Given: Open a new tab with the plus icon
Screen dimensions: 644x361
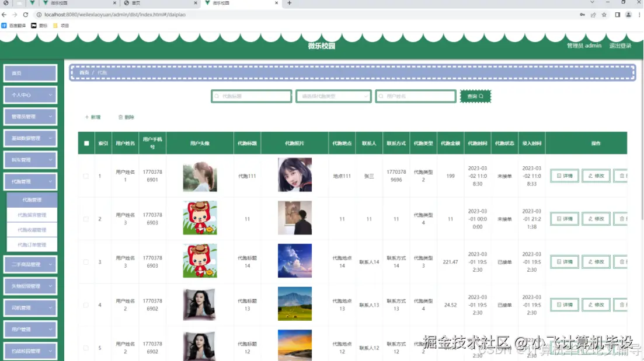Looking at the screenshot, I should pos(290,3).
